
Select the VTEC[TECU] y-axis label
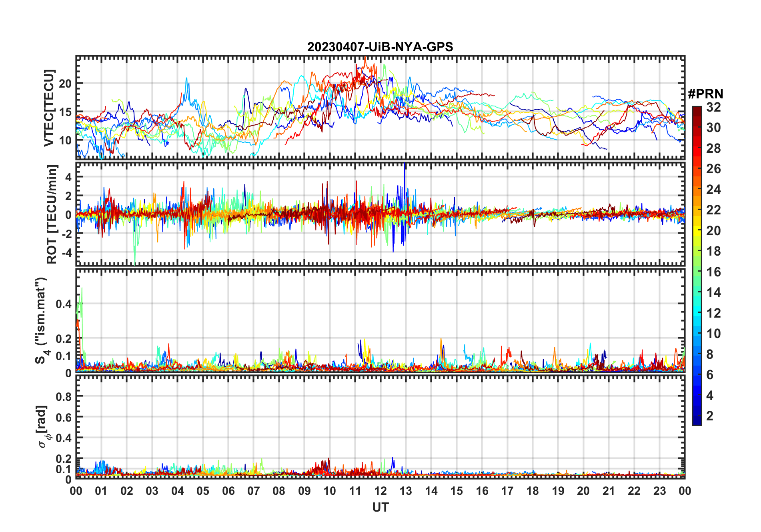49,108
